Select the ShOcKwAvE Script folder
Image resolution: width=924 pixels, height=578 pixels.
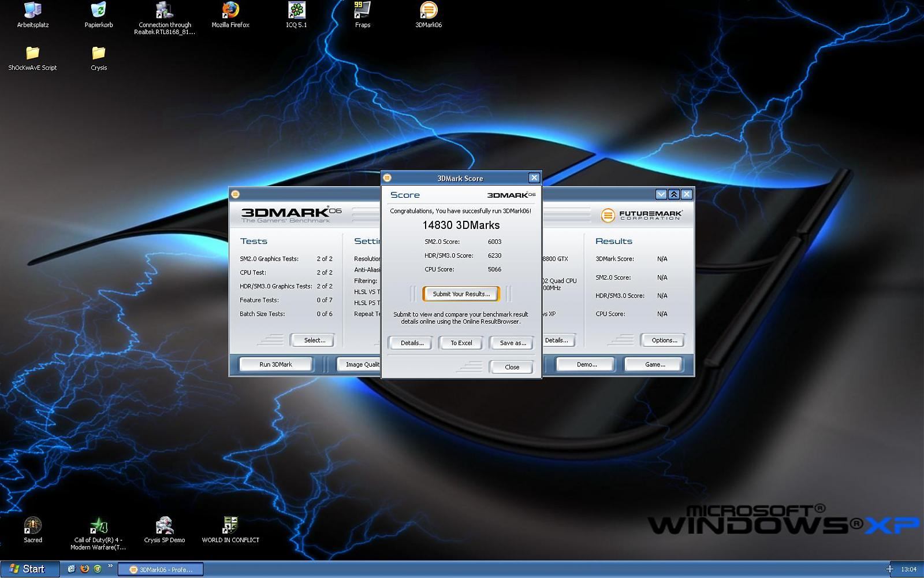pyautogui.click(x=33, y=53)
